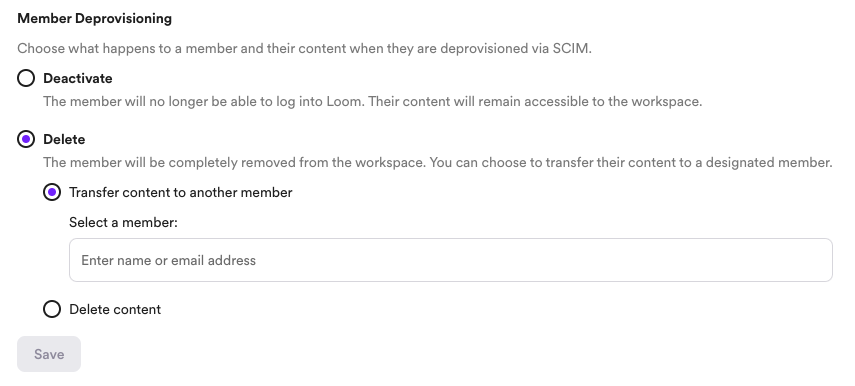Click the Save button

[x=49, y=354]
